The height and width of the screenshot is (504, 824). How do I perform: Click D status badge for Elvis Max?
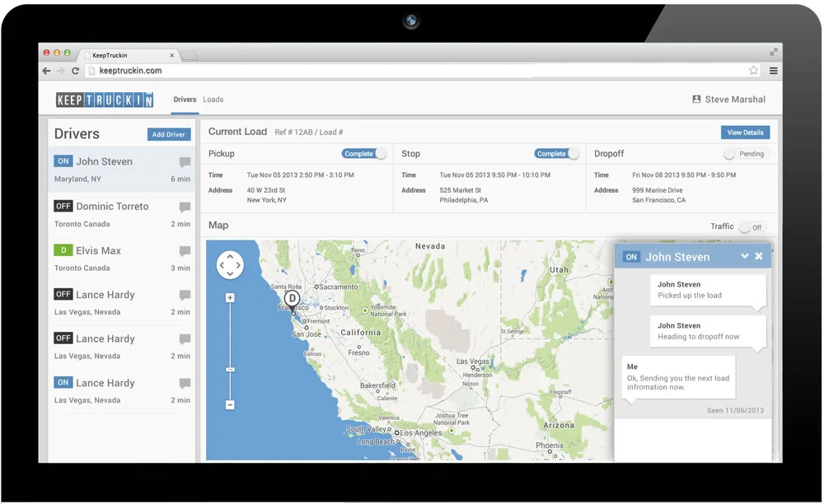pyautogui.click(x=63, y=250)
